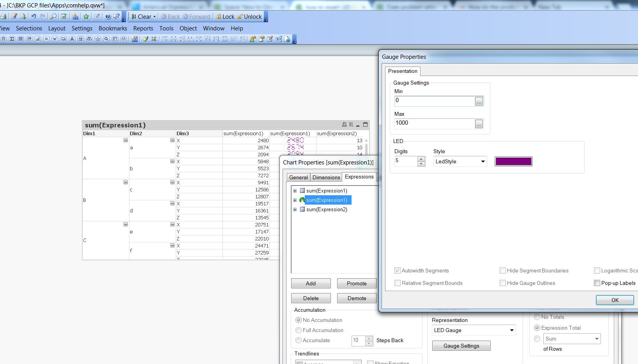Image resolution: width=638 pixels, height=364 pixels.
Task: Click the Undo toolbar icon
Action: (x=34, y=16)
